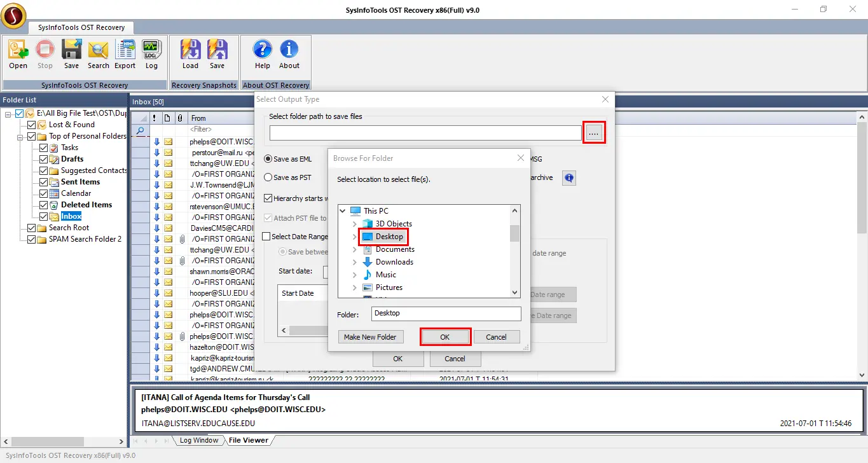Click the folder path text field
The image size is (868, 463).
point(425,132)
